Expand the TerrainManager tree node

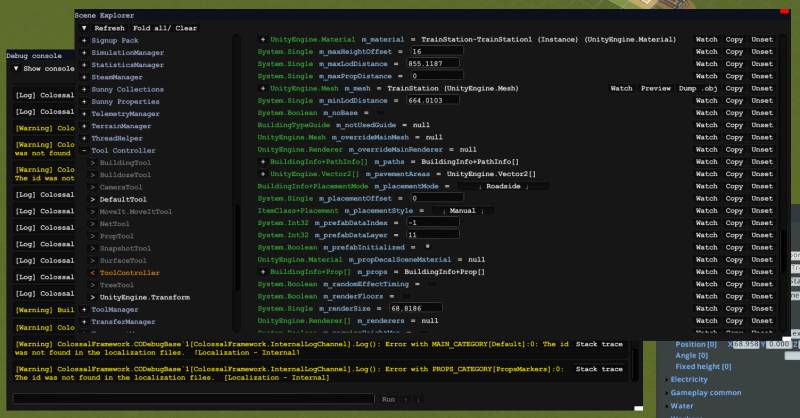coord(84,126)
